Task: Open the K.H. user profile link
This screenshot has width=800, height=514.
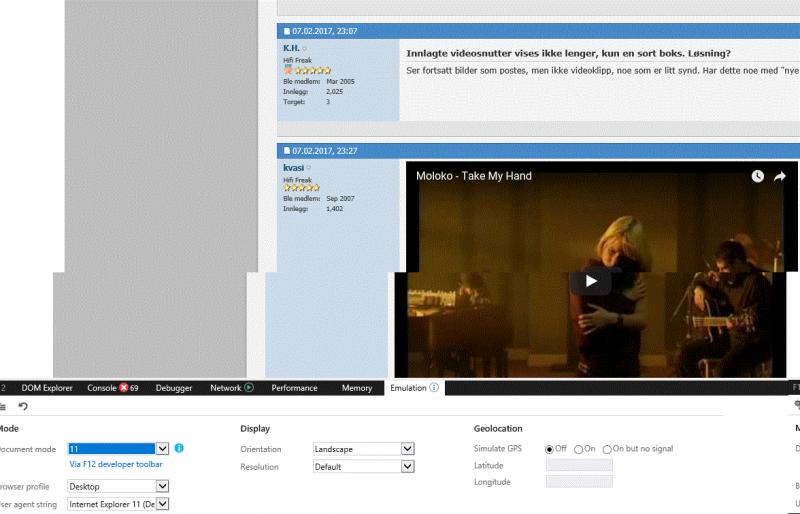Action: (291, 48)
